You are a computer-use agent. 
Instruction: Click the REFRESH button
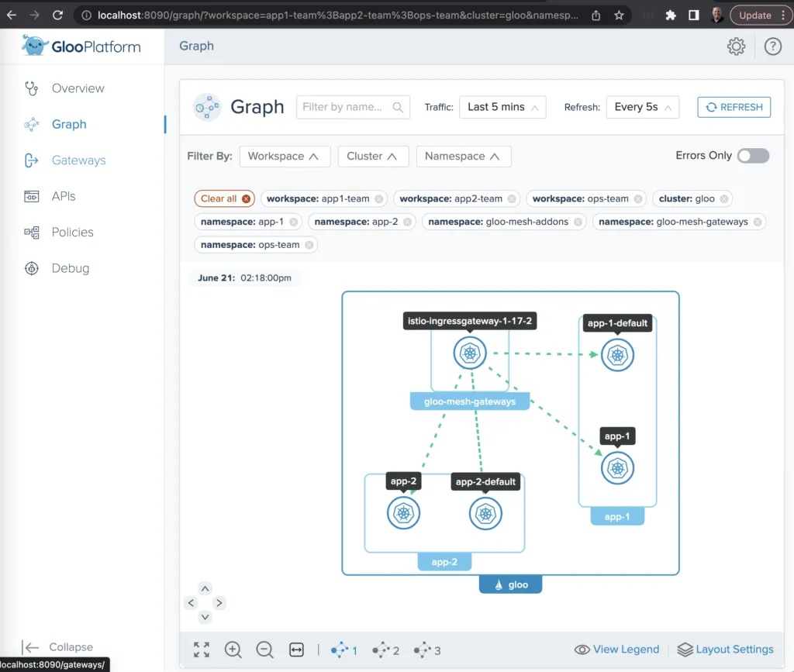tap(734, 107)
